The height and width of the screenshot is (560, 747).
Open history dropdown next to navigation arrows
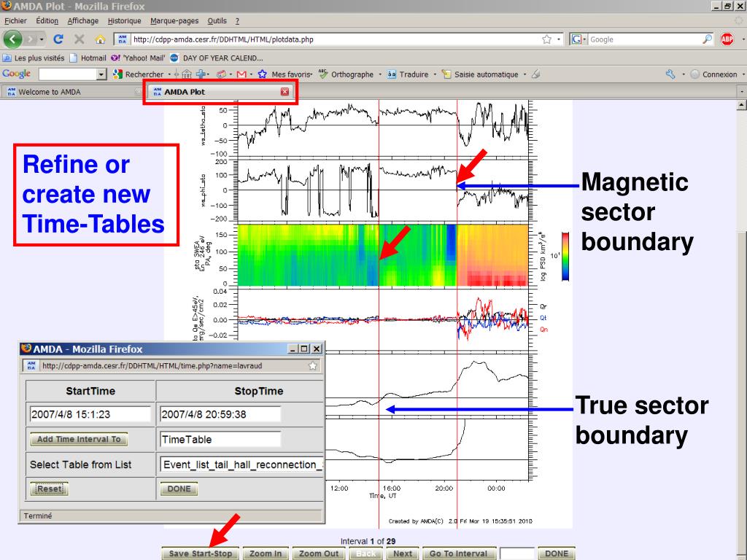point(42,39)
